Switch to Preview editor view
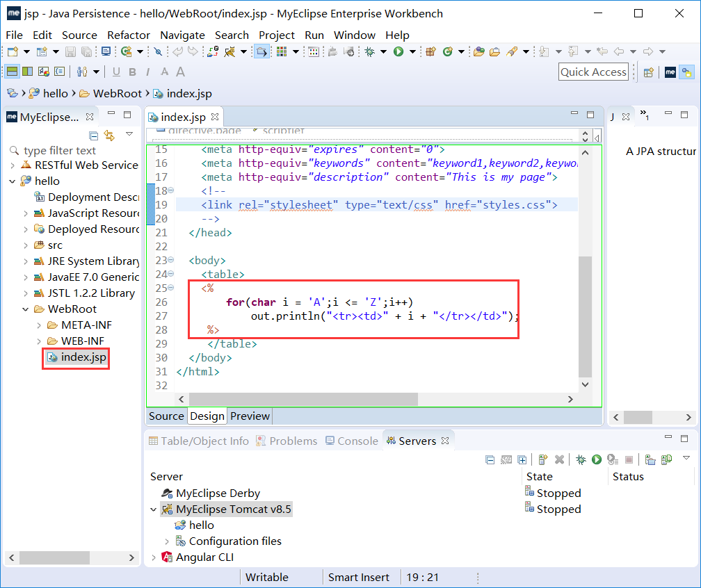The height and width of the screenshot is (588, 701). click(x=250, y=416)
